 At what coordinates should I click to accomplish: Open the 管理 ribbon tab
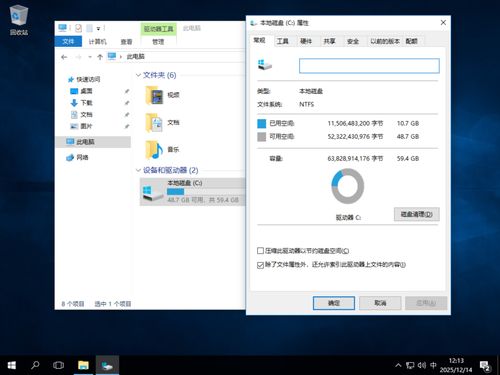click(x=158, y=42)
